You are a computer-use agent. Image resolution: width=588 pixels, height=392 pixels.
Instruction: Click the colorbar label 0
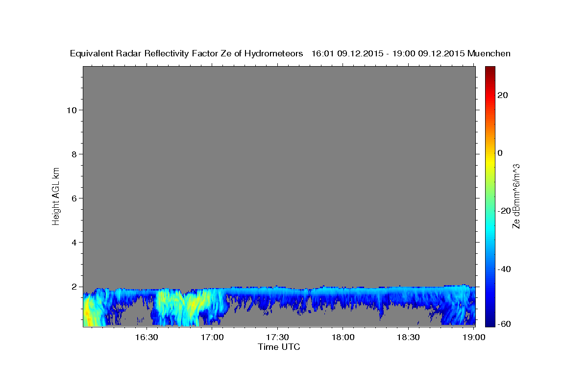click(500, 153)
